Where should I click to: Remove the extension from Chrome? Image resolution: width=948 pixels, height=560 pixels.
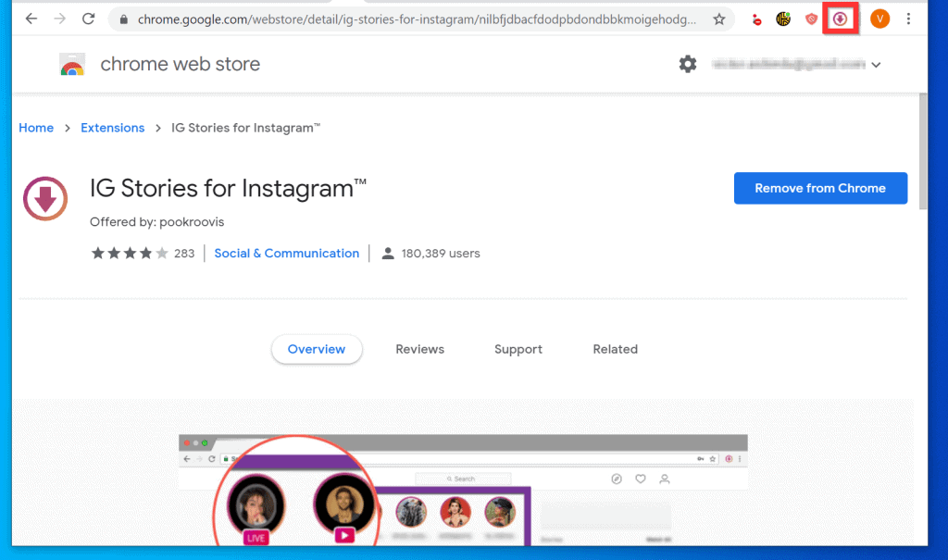point(820,188)
